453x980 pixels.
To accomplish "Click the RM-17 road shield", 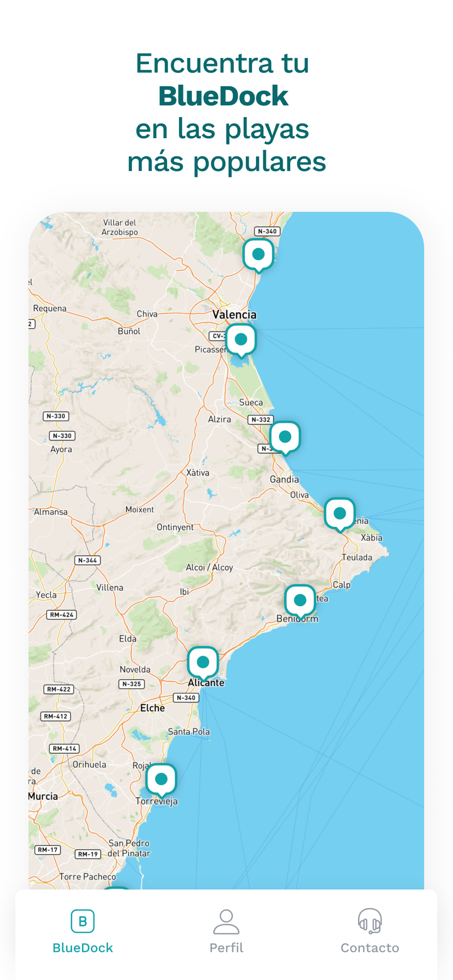I will [x=48, y=850].
